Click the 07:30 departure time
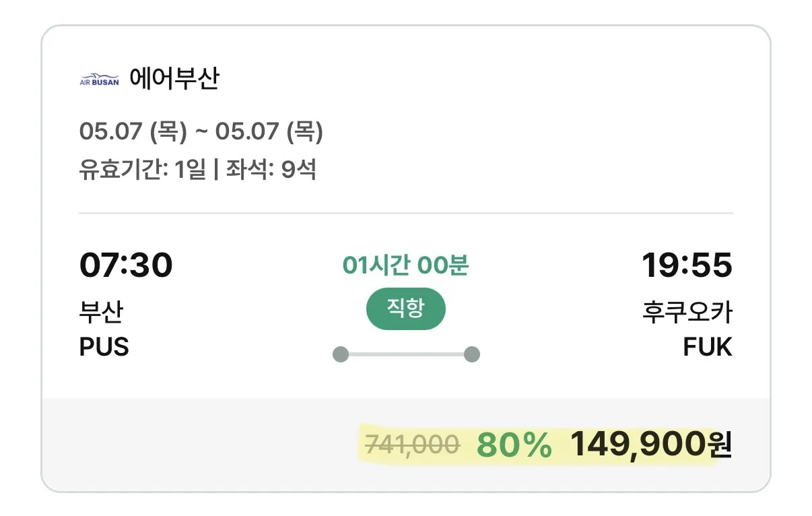Image resolution: width=812 pixels, height=516 pixels. [127, 264]
